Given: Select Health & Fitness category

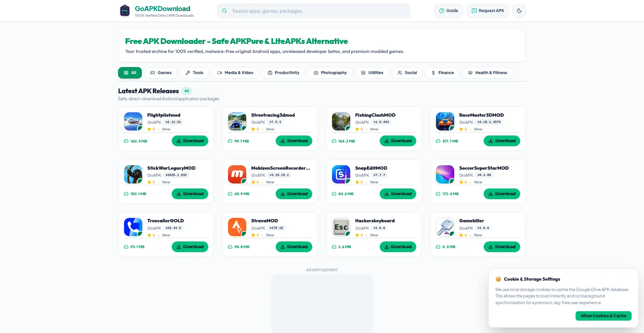Looking at the screenshot, I should tap(487, 73).
